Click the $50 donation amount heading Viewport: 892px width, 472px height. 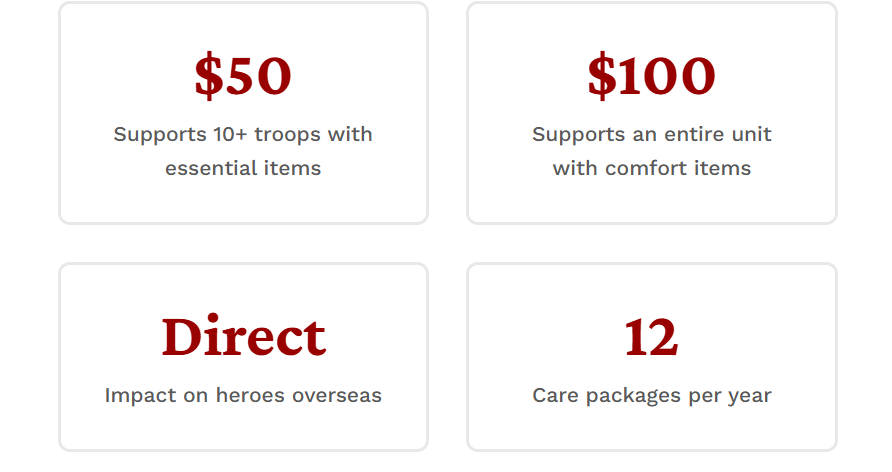click(x=243, y=77)
